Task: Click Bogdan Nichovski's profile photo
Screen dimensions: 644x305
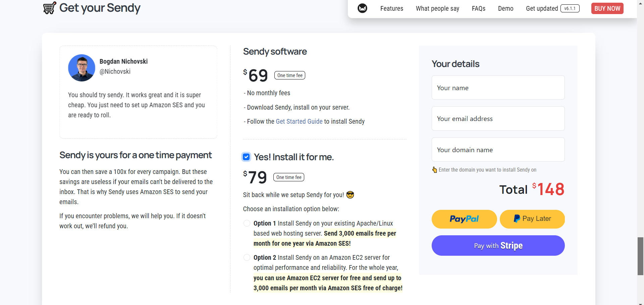Action: click(x=82, y=68)
